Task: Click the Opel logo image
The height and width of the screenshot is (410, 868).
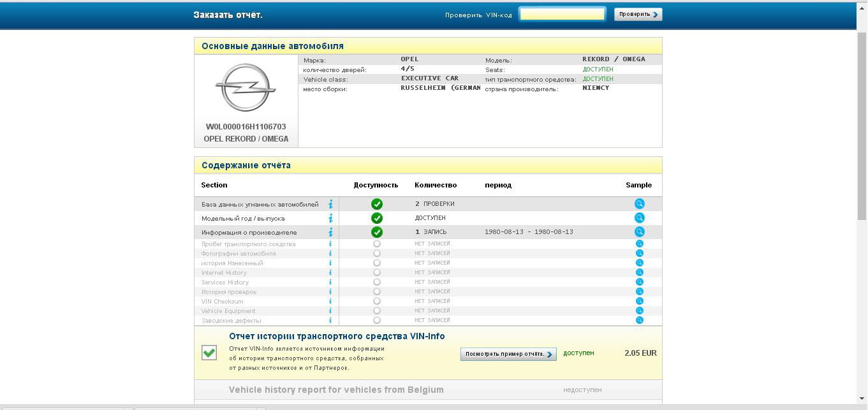Action: tap(246, 88)
